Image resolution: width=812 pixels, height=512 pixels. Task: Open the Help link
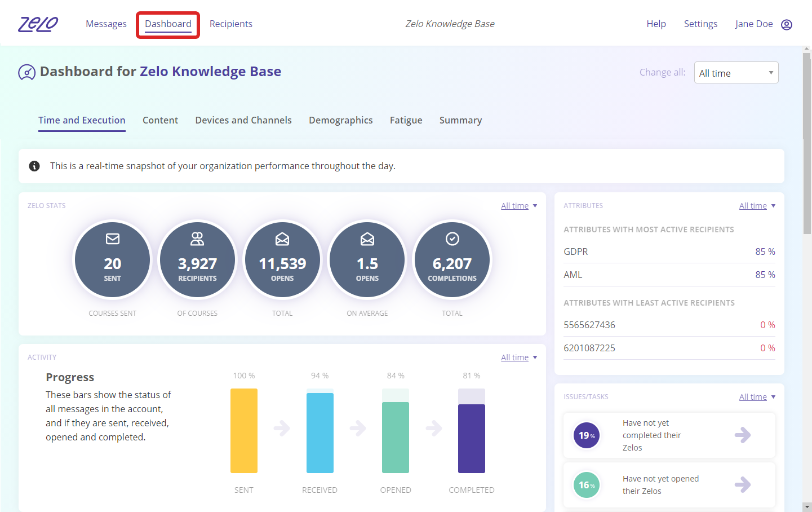pos(656,24)
